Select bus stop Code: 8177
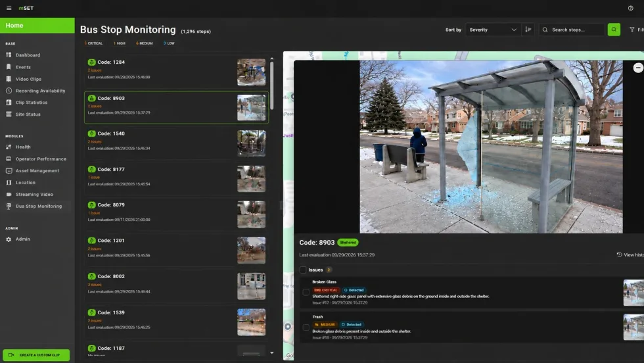This screenshot has height=363, width=644. tap(176, 178)
